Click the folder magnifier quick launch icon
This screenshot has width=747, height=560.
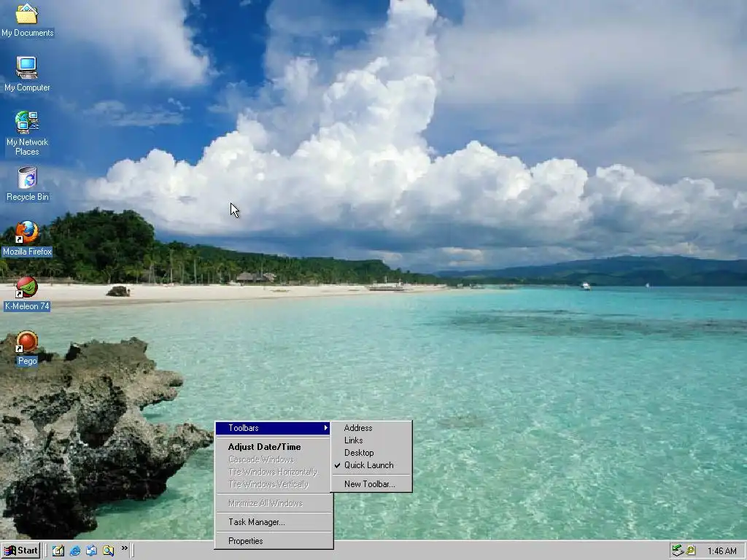tap(108, 551)
